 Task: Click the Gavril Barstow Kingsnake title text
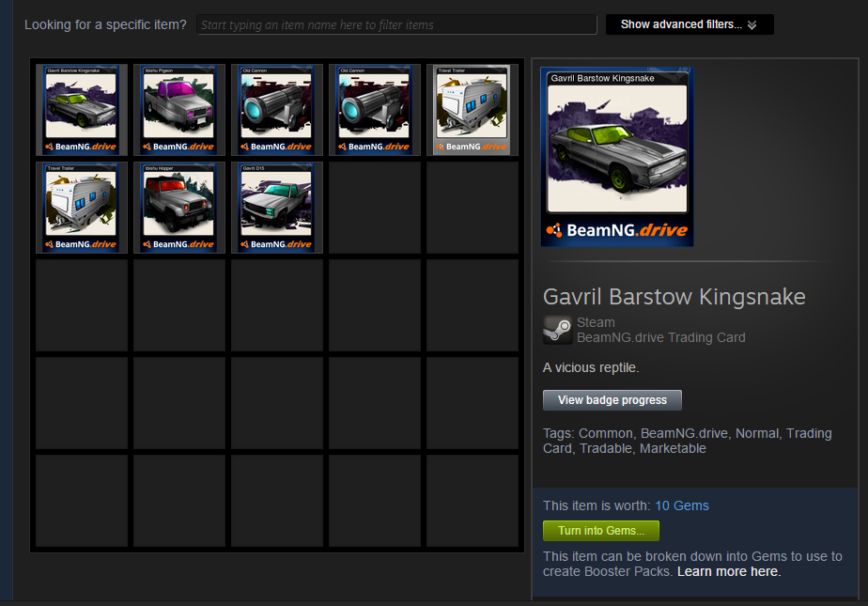674,297
